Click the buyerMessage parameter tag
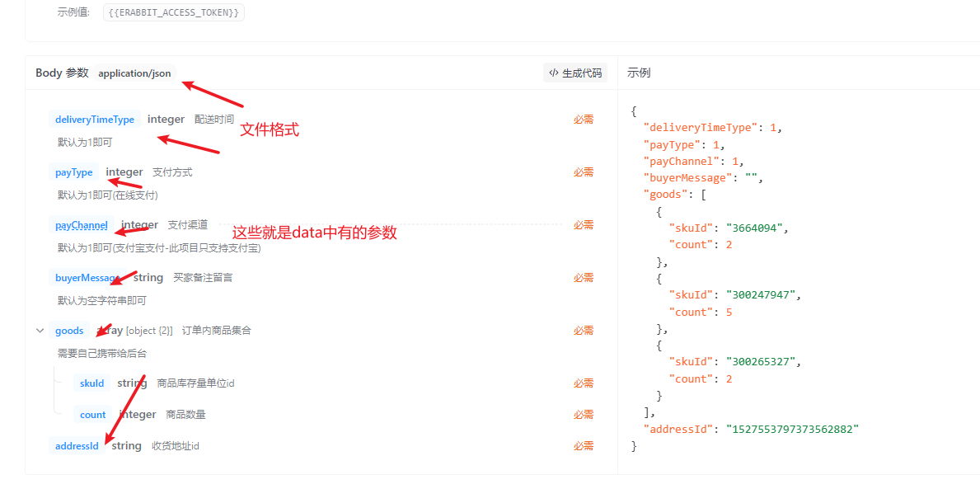This screenshot has height=503, width=980. (87, 277)
